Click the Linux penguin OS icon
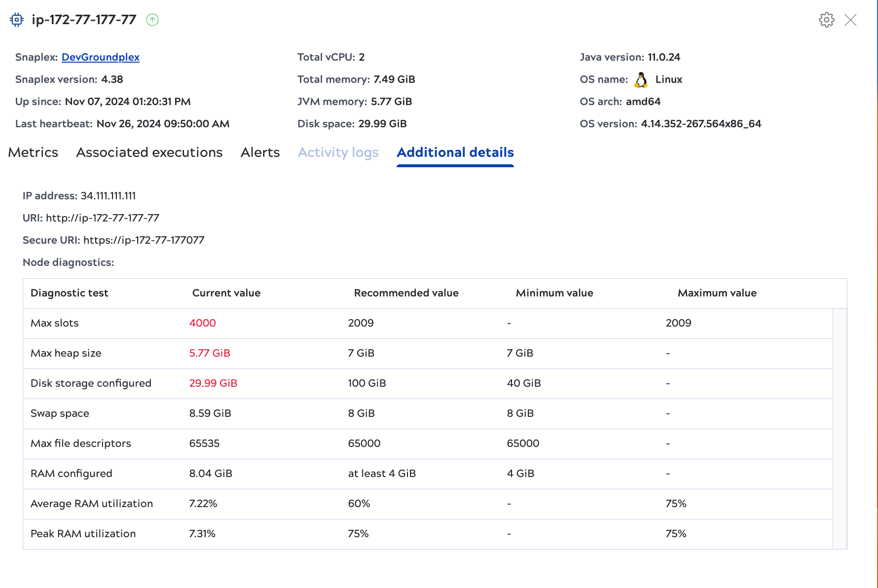Screen dimensions: 878x588 pyautogui.click(x=641, y=79)
